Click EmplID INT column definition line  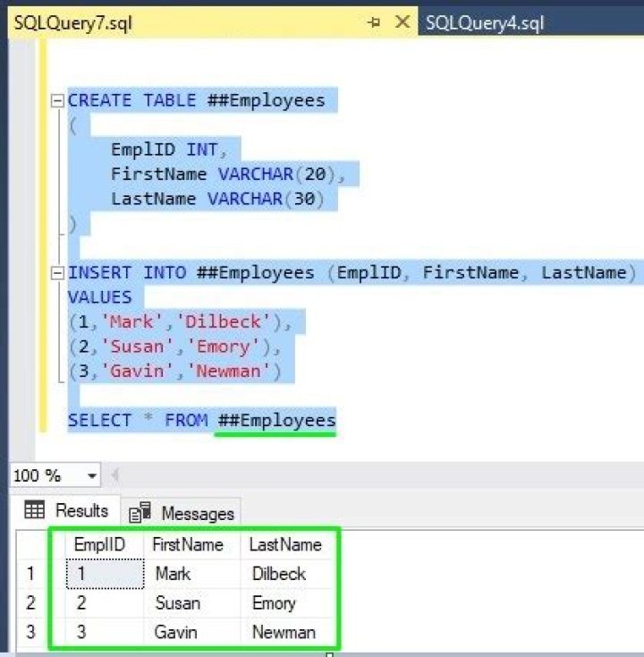coord(169,149)
